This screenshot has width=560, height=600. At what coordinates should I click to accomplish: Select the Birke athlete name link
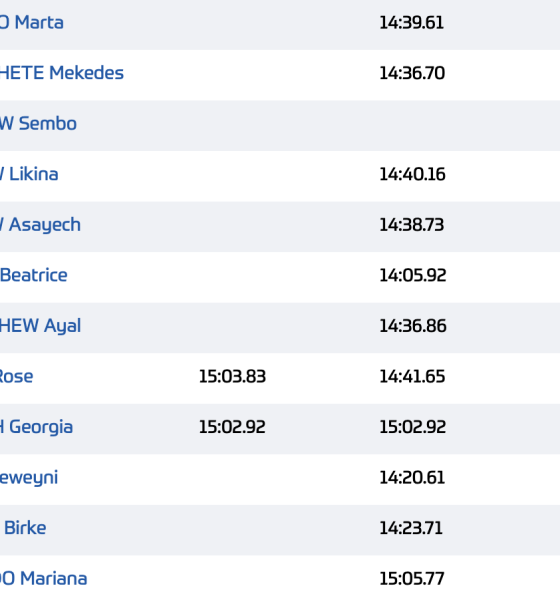25,528
